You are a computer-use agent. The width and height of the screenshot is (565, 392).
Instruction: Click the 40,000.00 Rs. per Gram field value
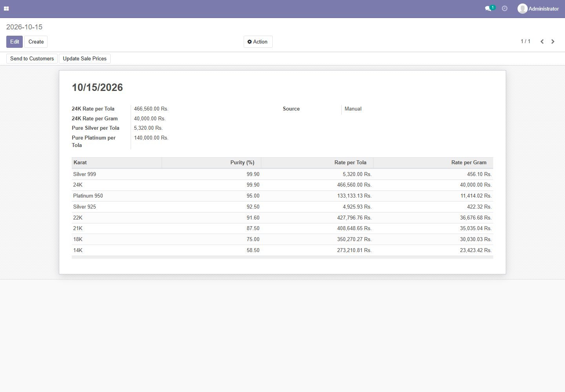point(150,119)
